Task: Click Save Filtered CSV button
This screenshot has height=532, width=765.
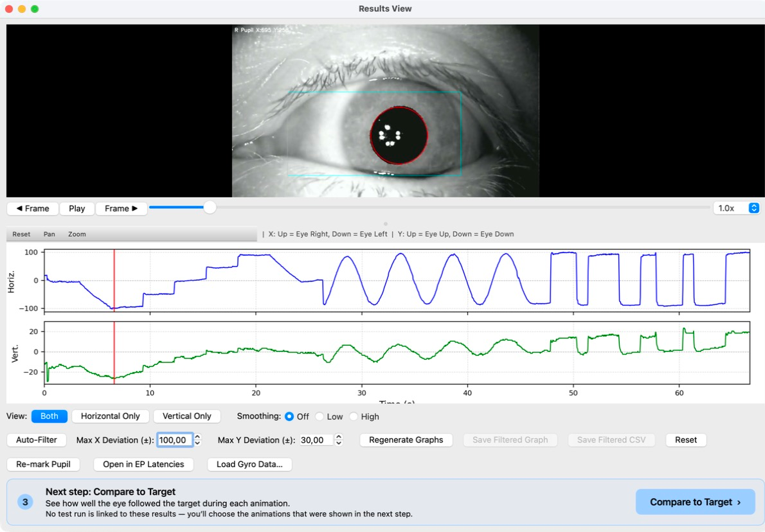Action: pyautogui.click(x=611, y=440)
